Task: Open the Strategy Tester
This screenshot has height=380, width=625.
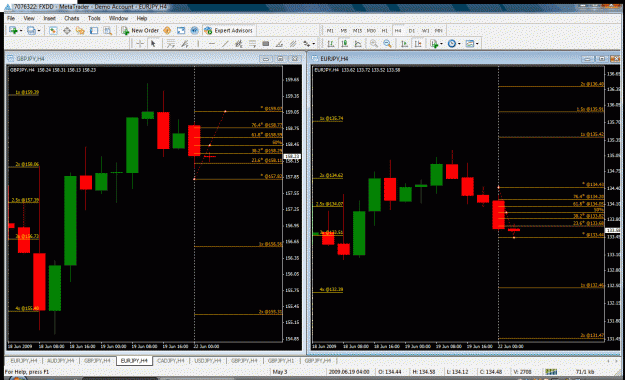Action: pos(107,30)
